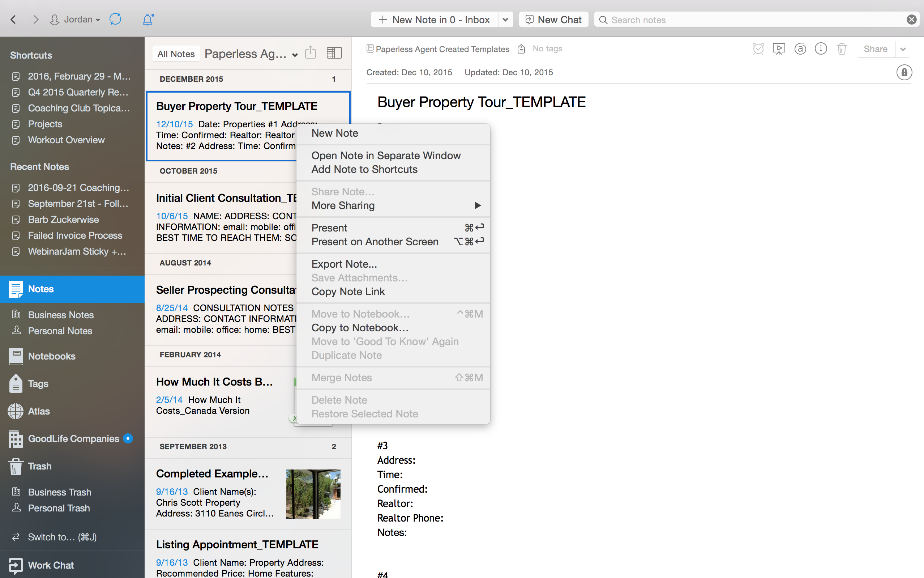Click the All Notes button
Screen dimensions: 924x578
coord(176,54)
